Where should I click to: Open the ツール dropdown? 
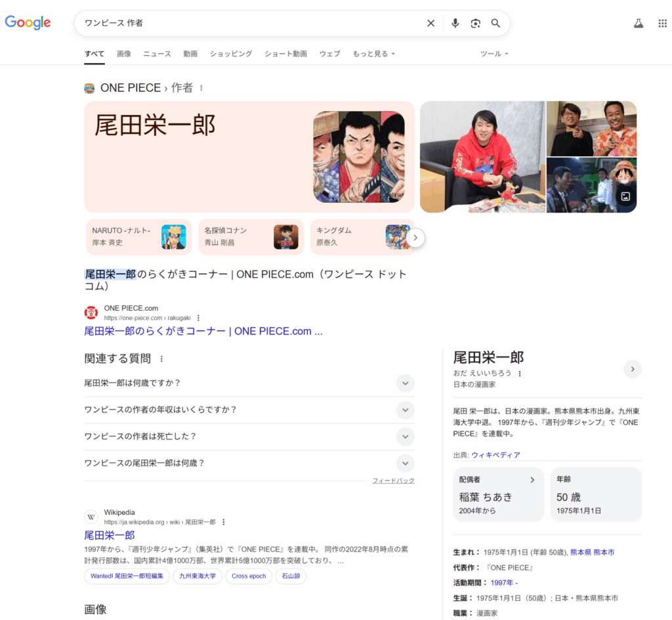tap(494, 54)
